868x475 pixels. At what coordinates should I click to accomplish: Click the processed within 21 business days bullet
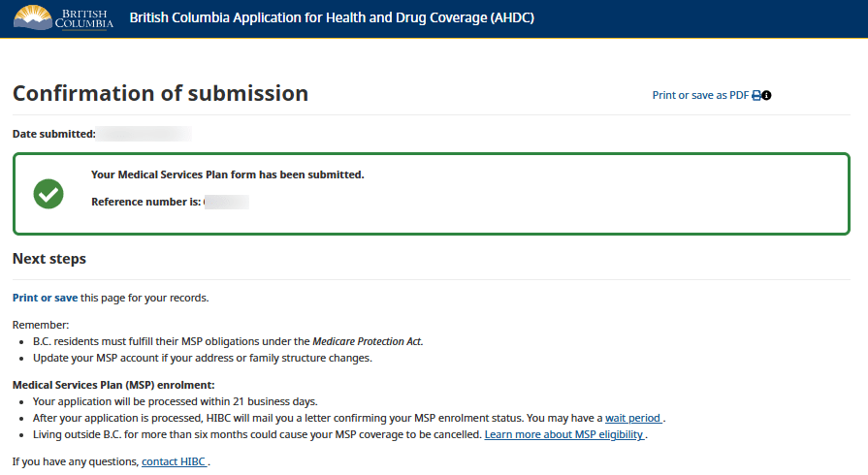pyautogui.click(x=175, y=402)
